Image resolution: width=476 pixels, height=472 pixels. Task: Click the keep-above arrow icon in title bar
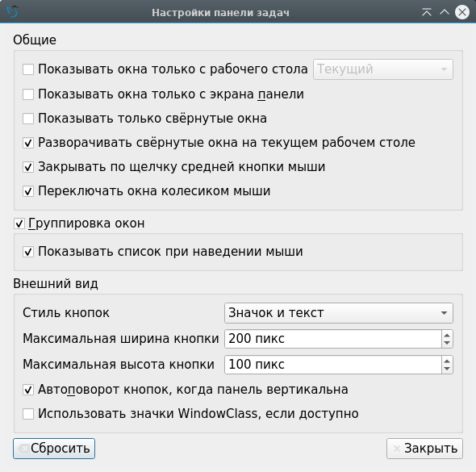tap(427, 12)
